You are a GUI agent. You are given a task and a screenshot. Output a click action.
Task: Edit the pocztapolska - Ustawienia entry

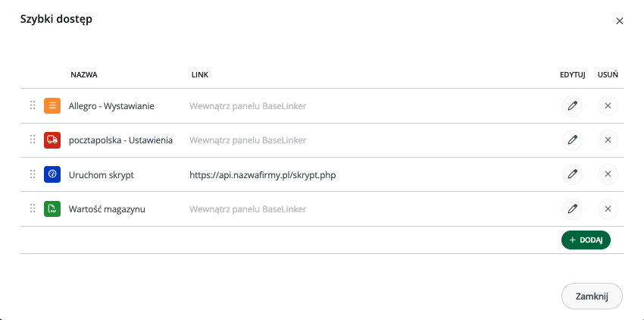pos(572,140)
